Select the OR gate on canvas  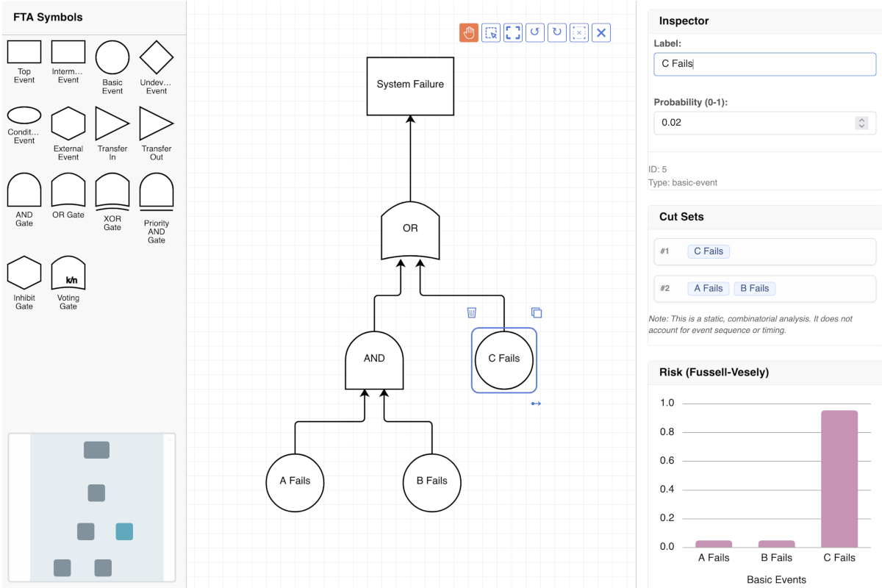(410, 232)
